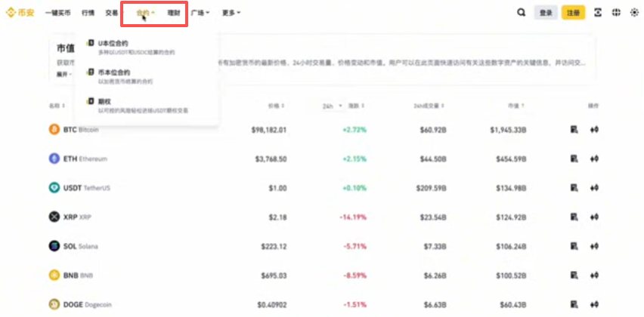Open the language globe icon

coord(616,13)
